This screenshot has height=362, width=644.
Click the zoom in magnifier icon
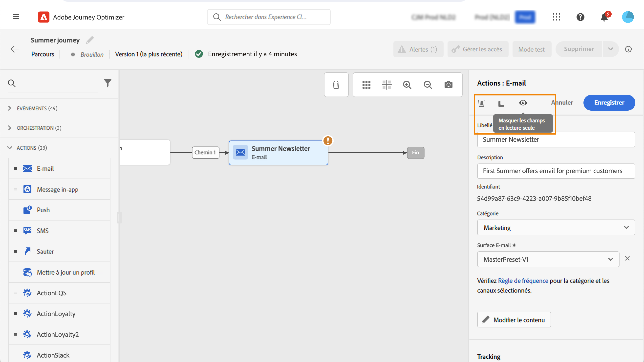(407, 85)
